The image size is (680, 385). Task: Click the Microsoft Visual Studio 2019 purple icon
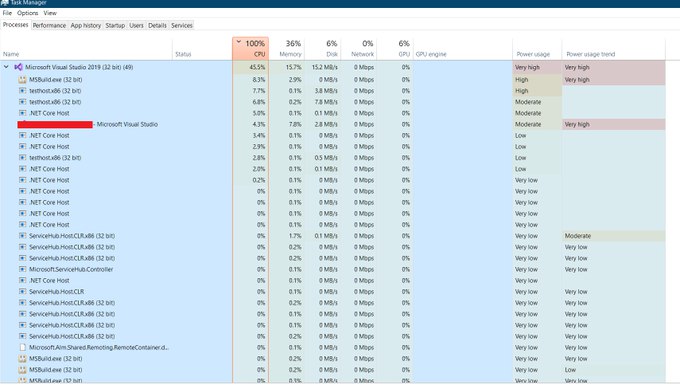pos(18,67)
